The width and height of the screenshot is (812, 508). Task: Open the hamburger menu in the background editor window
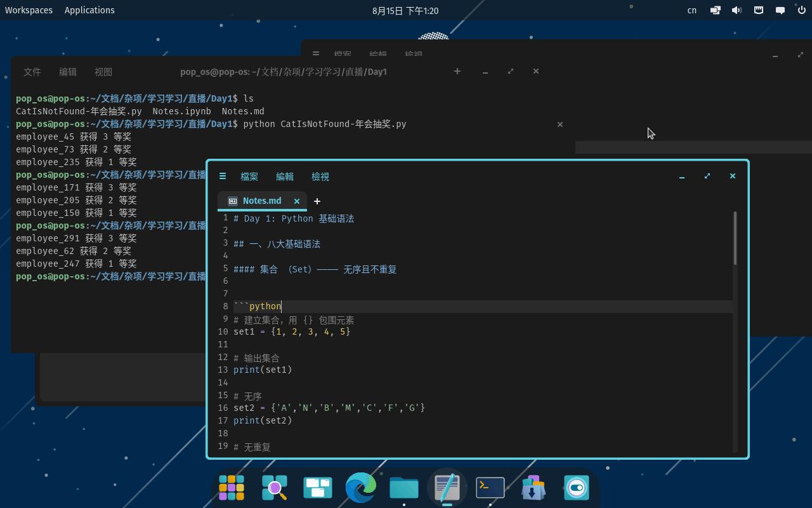coord(315,54)
